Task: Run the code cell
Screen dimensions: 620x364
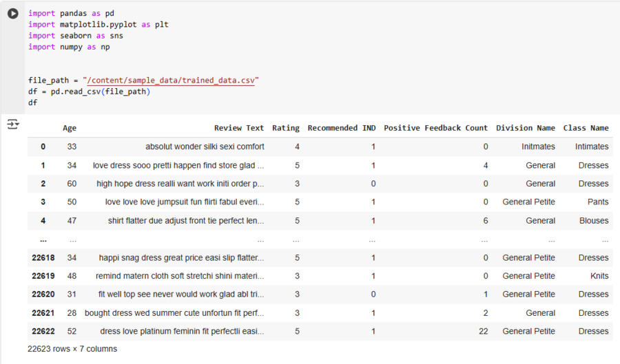Action: click(13, 14)
